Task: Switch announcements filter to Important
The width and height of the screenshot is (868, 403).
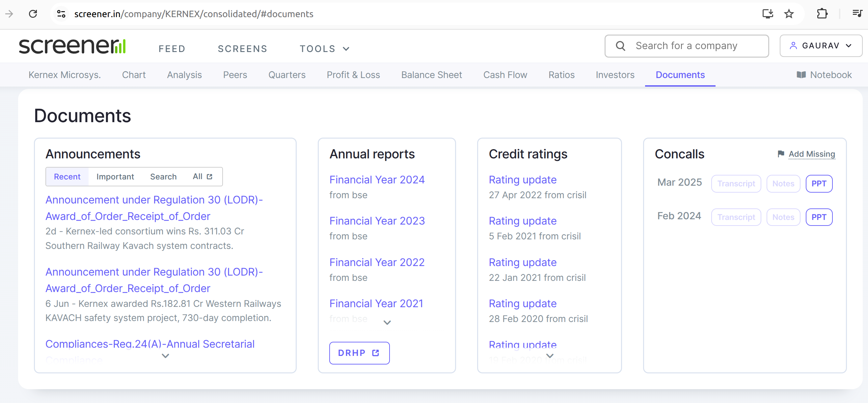Action: pos(115,176)
